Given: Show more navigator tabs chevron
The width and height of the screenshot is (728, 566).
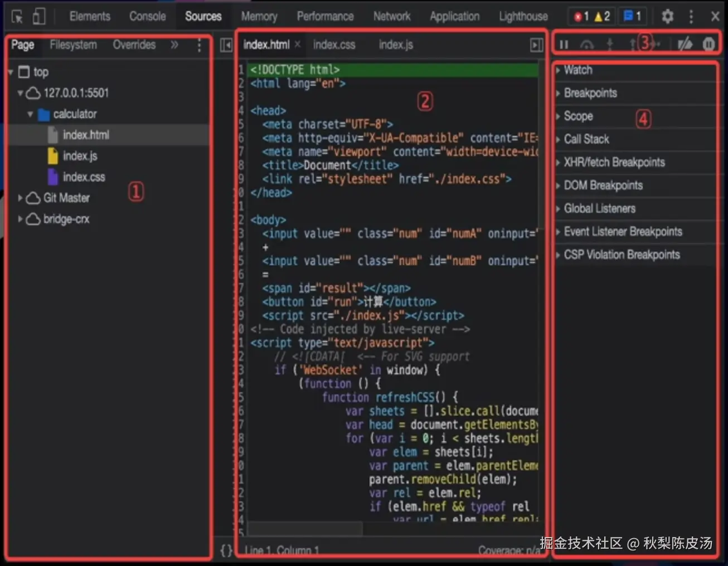Looking at the screenshot, I should tap(174, 45).
